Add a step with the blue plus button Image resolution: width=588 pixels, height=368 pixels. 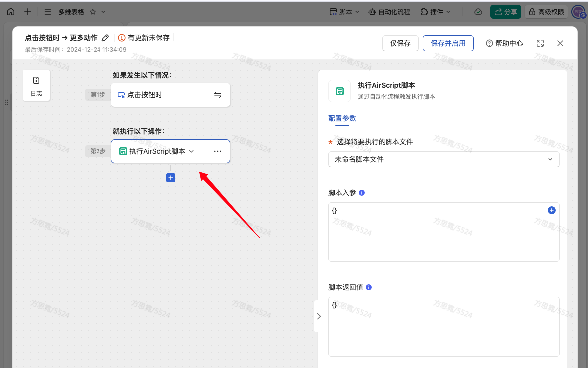[x=171, y=178]
